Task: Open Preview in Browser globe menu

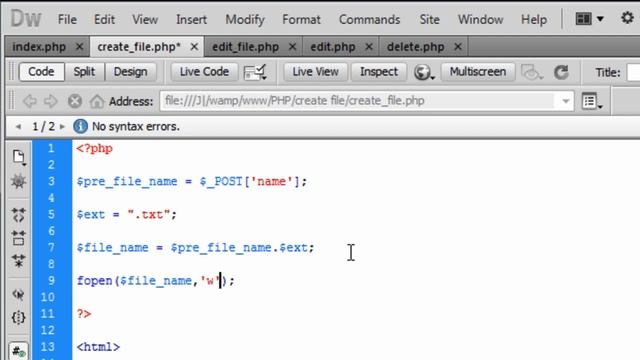Action: pos(424,72)
